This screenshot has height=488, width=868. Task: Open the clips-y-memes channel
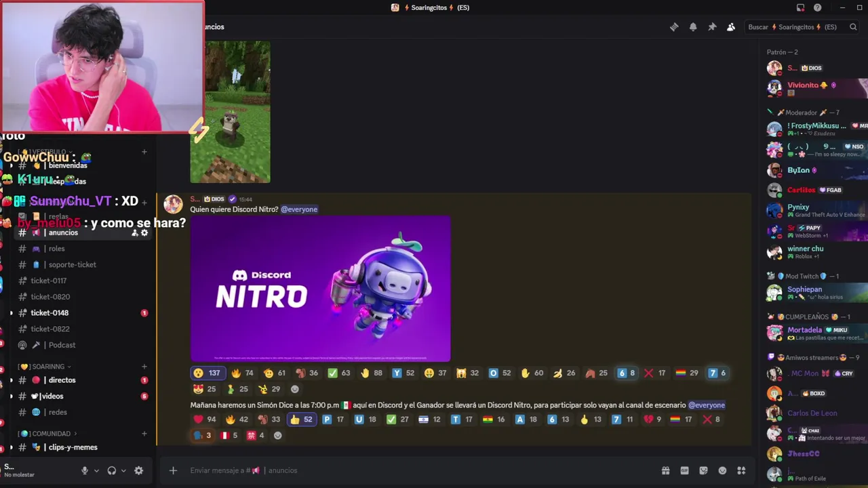pyautogui.click(x=83, y=447)
